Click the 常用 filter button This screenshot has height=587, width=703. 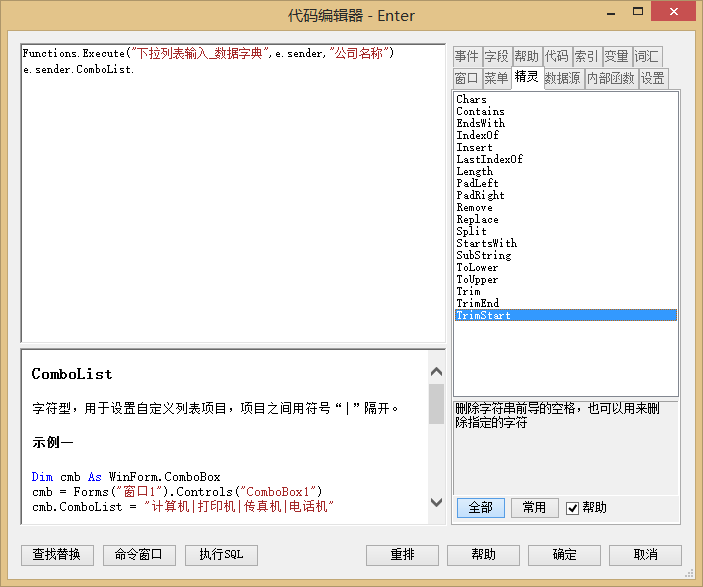534,508
